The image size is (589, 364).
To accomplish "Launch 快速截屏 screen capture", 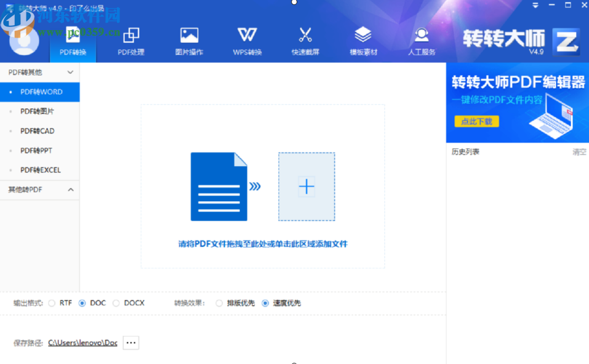I will point(305,40).
